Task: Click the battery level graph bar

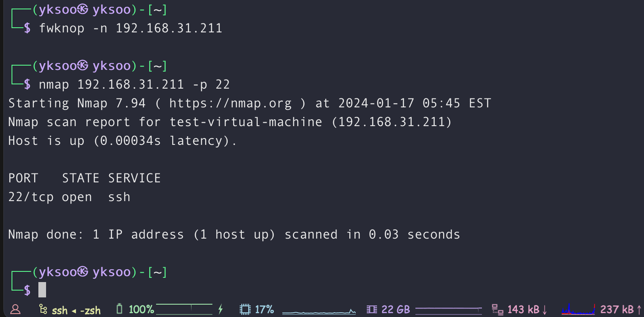Action: (184, 309)
